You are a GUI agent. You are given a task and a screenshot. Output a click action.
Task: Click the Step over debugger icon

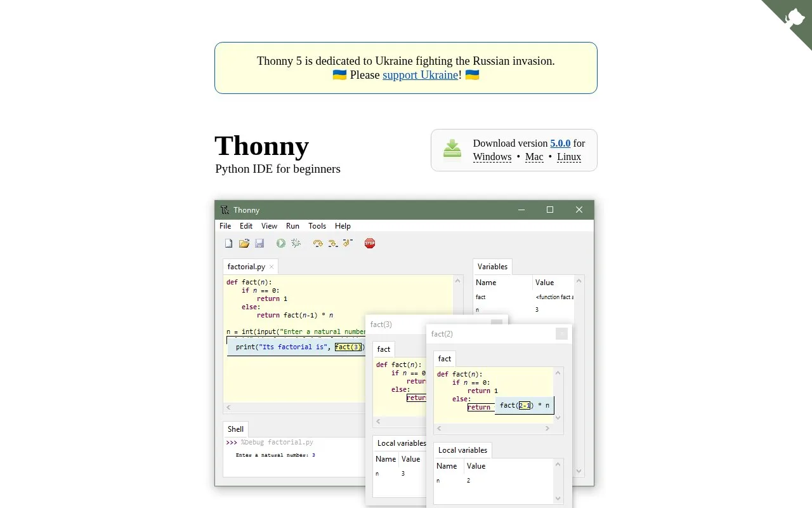[x=318, y=243]
